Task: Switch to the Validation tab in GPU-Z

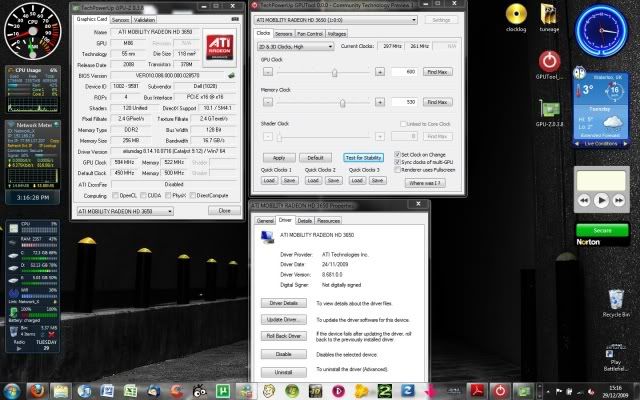Action: (x=144, y=20)
